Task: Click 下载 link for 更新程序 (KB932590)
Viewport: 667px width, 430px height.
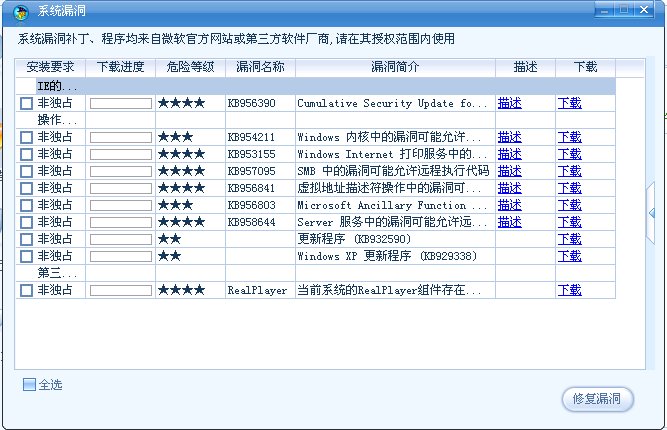Action: click(x=570, y=239)
